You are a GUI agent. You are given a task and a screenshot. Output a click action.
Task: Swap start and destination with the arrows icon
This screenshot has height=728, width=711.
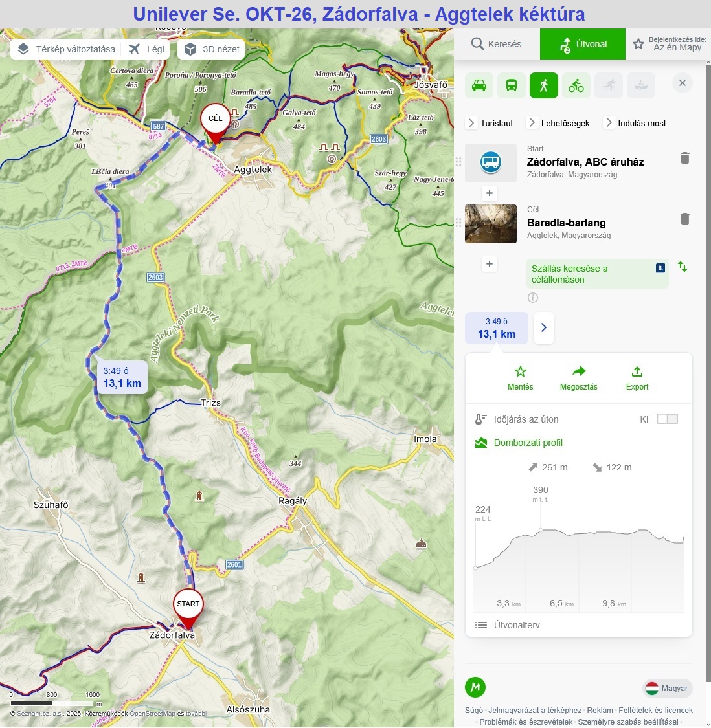tap(683, 267)
